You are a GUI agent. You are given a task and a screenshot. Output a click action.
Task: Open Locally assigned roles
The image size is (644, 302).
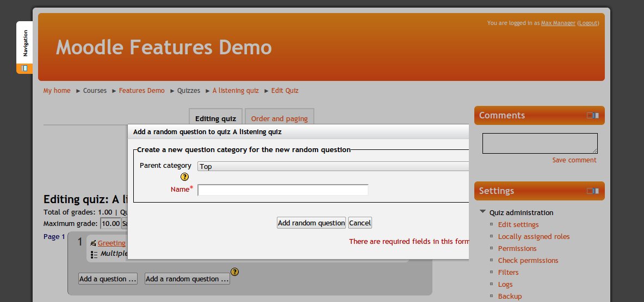pyautogui.click(x=534, y=236)
